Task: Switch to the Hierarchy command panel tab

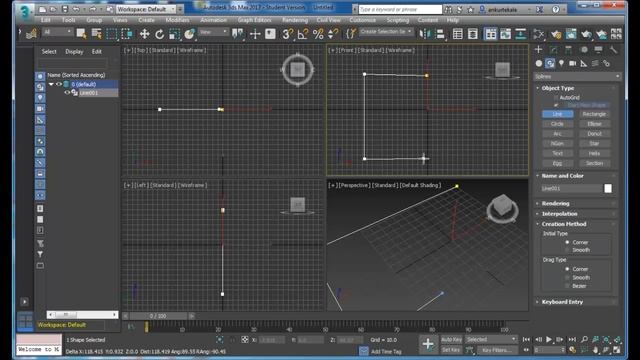Action: pos(569,50)
